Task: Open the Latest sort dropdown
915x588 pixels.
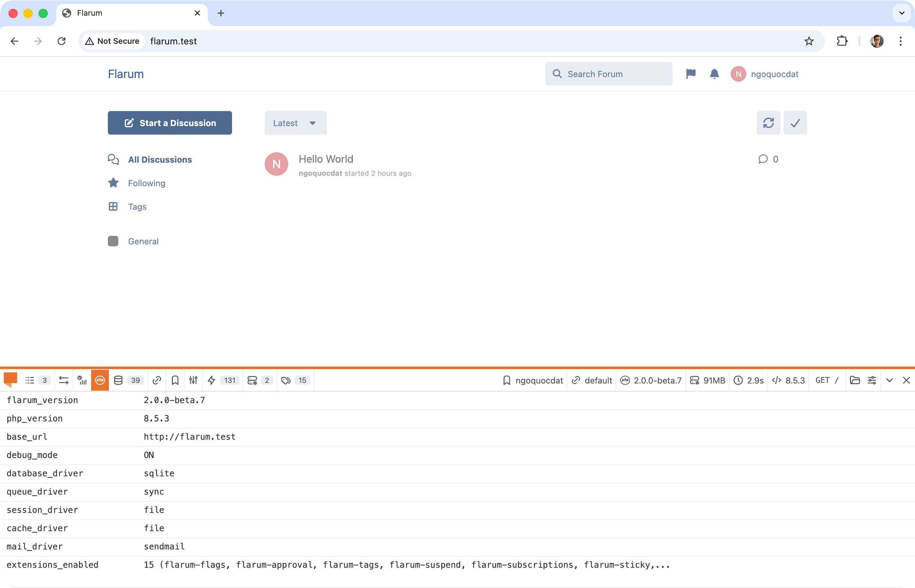Action: pos(295,123)
